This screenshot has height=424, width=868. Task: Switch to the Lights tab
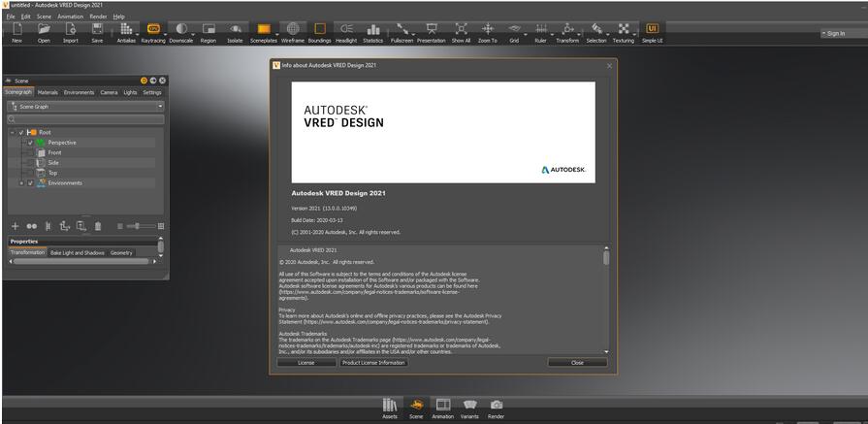pos(130,92)
